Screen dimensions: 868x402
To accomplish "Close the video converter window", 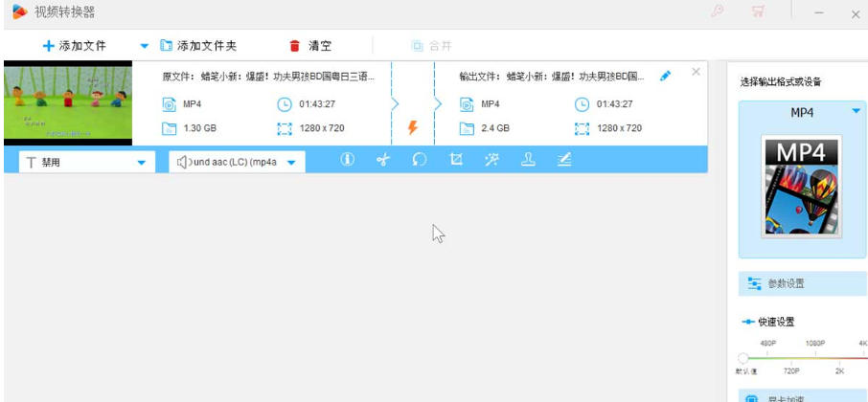I will point(856,14).
